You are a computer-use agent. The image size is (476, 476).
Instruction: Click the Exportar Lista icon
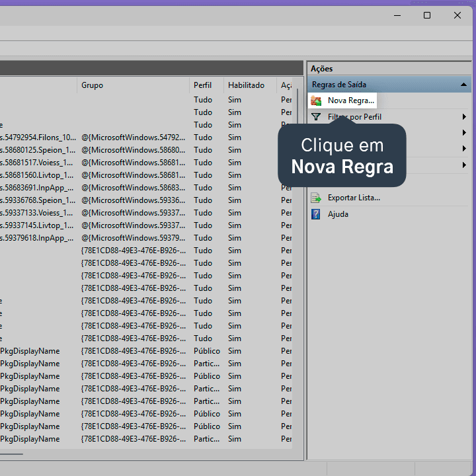(x=316, y=198)
